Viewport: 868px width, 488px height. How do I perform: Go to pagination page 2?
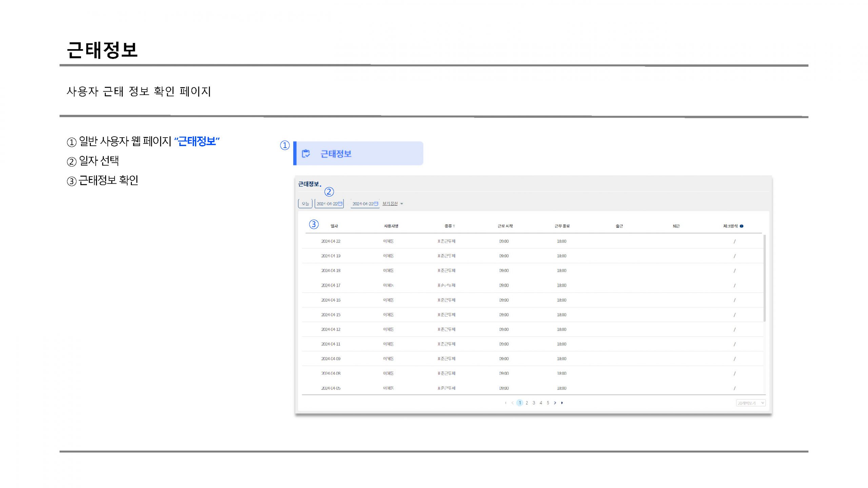tap(527, 403)
